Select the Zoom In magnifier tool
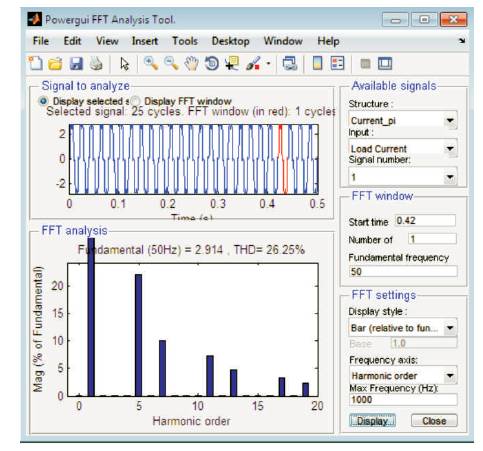The image size is (483, 451). (151, 63)
